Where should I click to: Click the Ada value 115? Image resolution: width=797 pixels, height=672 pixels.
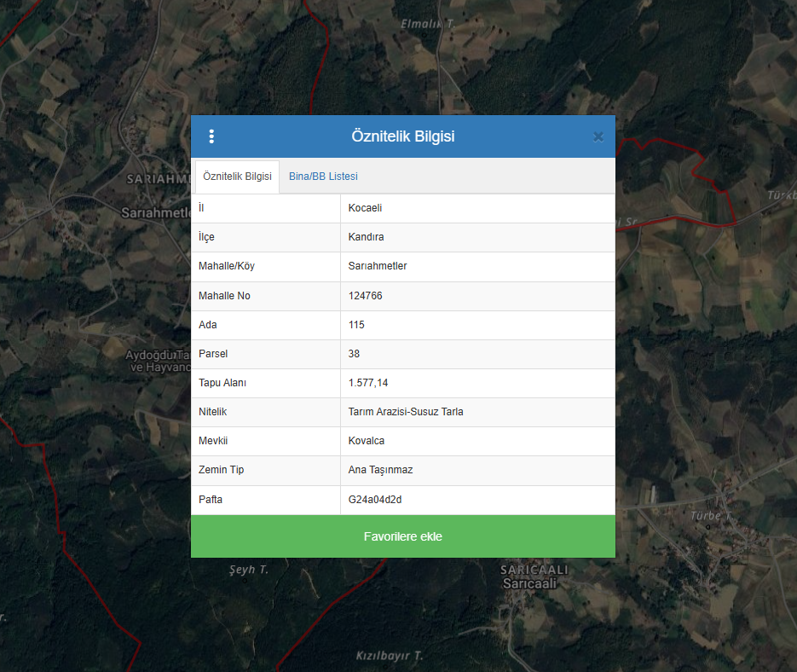click(356, 325)
